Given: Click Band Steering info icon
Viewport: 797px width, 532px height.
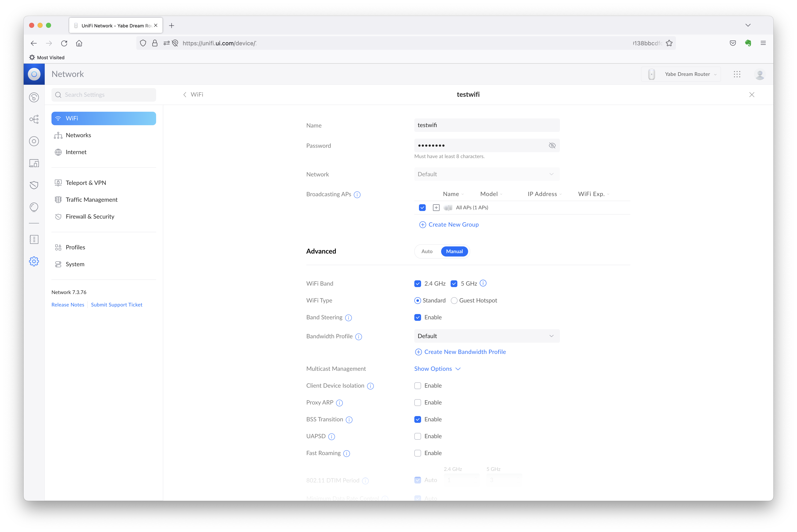Looking at the screenshot, I should (x=349, y=318).
